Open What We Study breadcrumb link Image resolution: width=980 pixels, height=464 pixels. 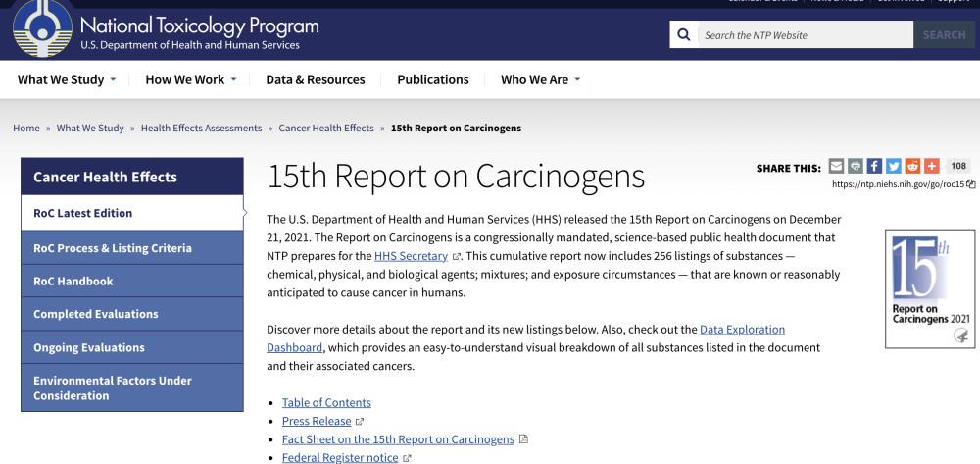tap(90, 128)
